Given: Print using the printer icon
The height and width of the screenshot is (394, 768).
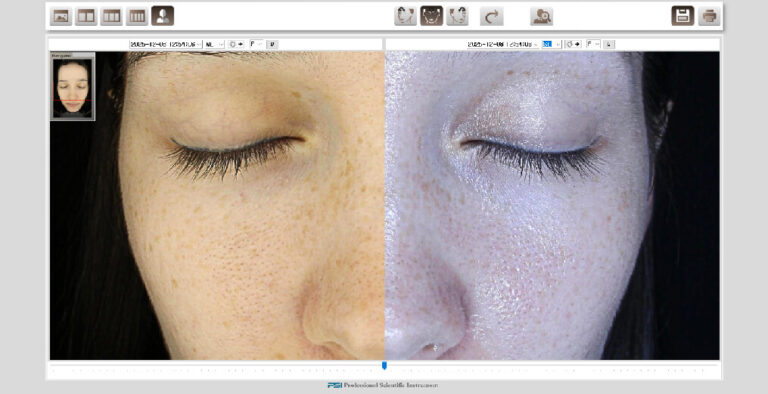Looking at the screenshot, I should tap(709, 16).
